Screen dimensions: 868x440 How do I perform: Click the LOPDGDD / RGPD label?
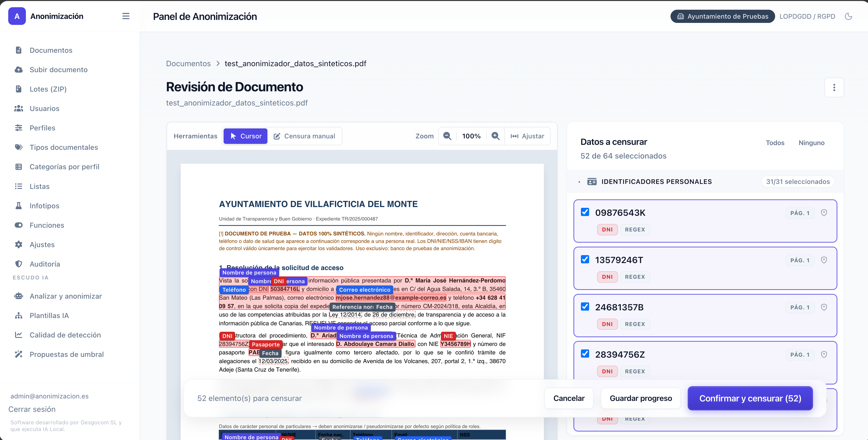807,16
